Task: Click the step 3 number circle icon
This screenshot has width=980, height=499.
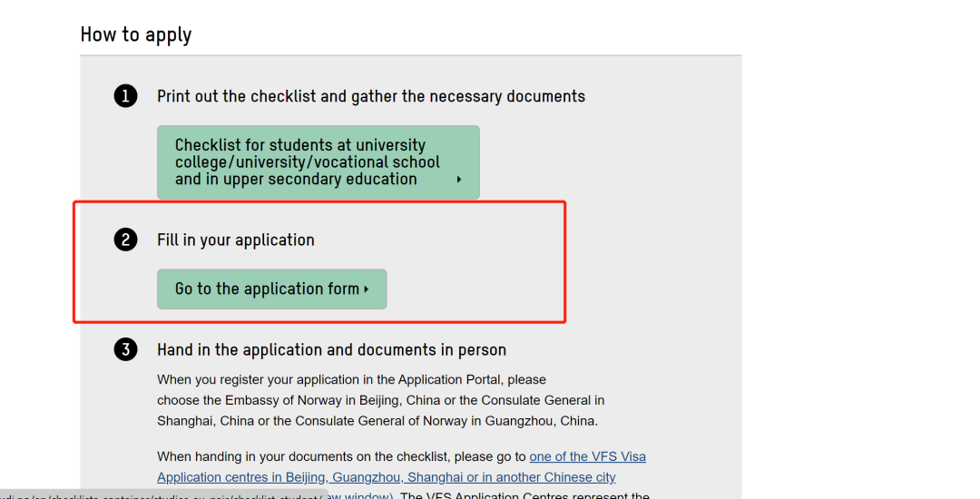Action: [x=125, y=350]
